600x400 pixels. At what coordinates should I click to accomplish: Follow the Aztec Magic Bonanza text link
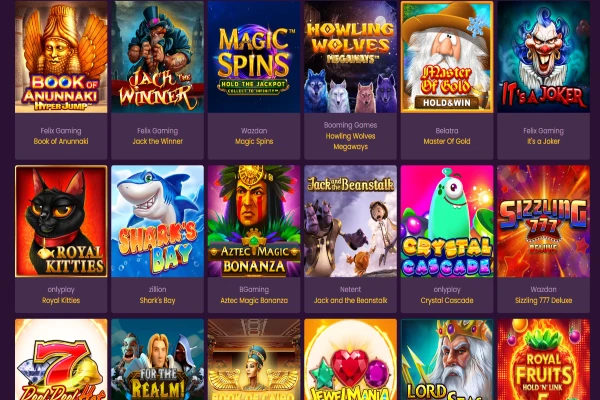coord(254,300)
